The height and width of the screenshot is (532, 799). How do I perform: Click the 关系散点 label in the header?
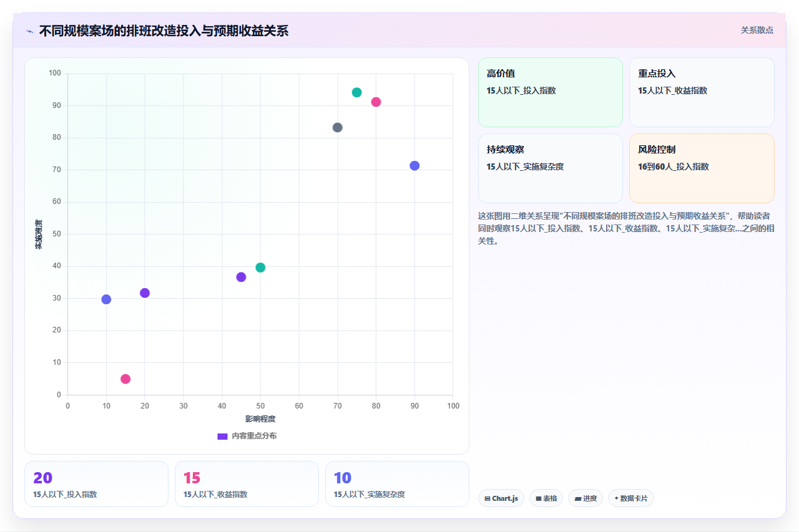click(757, 30)
